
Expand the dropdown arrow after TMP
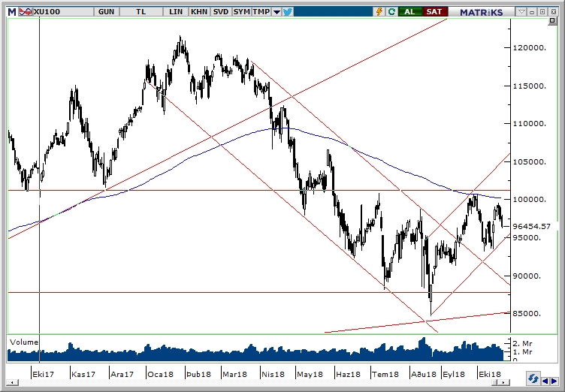click(x=276, y=12)
